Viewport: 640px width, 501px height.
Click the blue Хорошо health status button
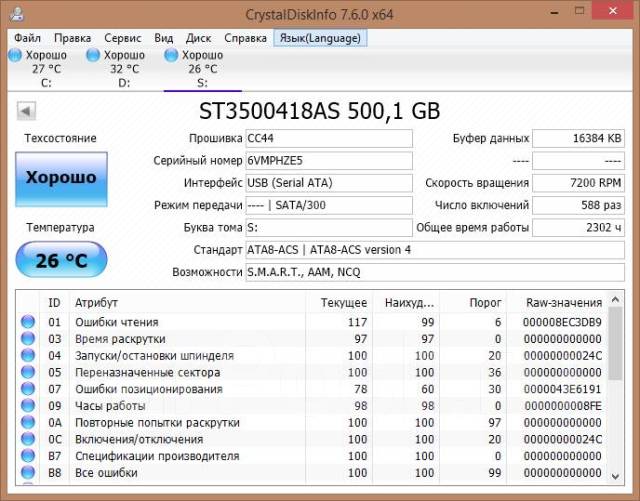(62, 179)
